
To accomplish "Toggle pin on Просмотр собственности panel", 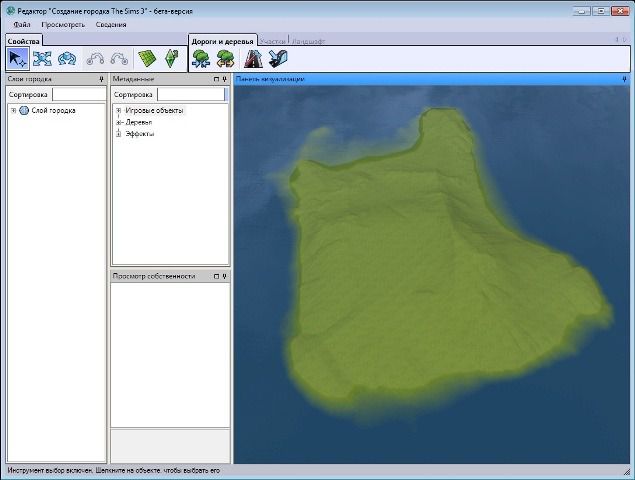I will (x=225, y=275).
